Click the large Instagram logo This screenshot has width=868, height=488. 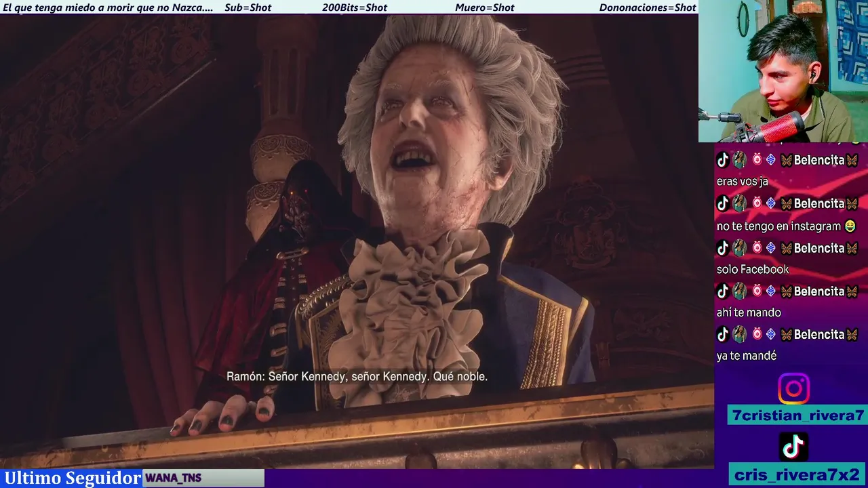point(793,389)
